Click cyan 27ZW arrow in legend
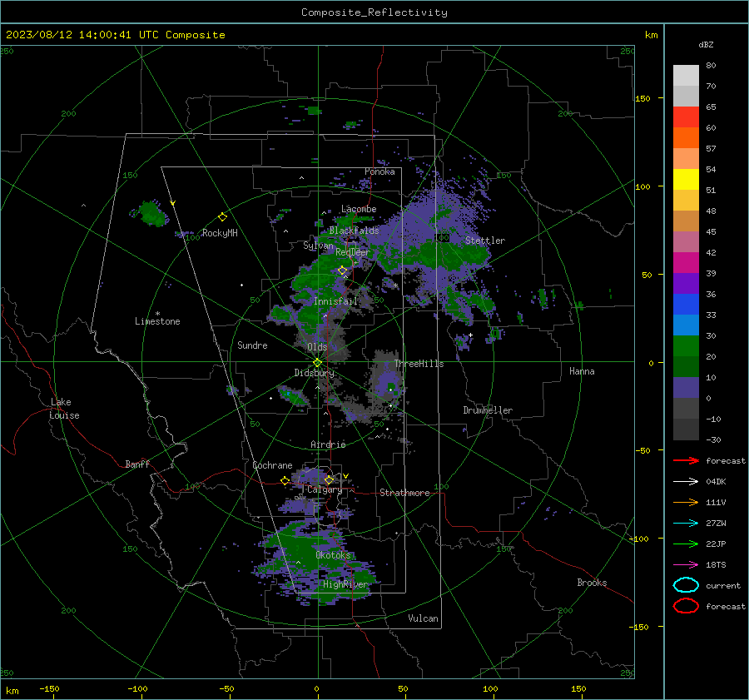The height and width of the screenshot is (700, 749). point(686,524)
